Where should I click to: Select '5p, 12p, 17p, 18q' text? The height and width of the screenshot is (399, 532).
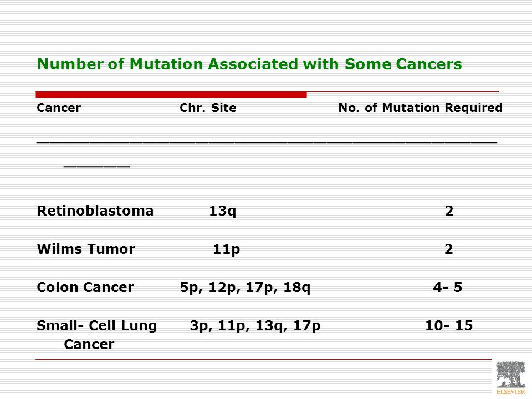click(x=245, y=288)
